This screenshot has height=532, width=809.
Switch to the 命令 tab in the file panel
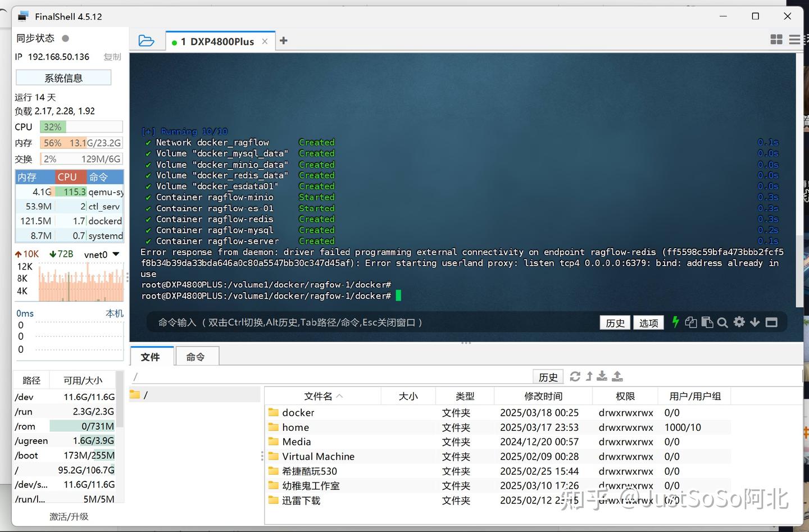click(x=197, y=356)
